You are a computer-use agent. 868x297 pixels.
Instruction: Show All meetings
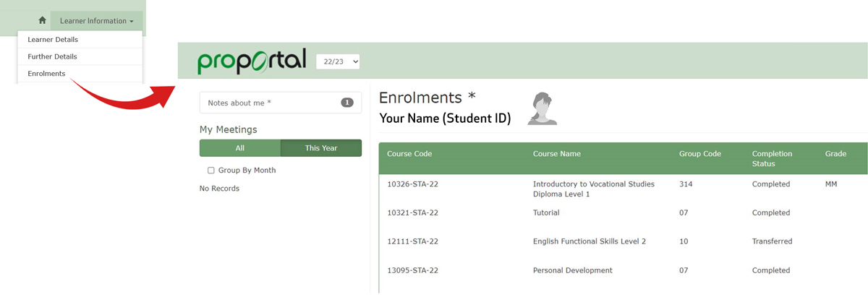240,148
